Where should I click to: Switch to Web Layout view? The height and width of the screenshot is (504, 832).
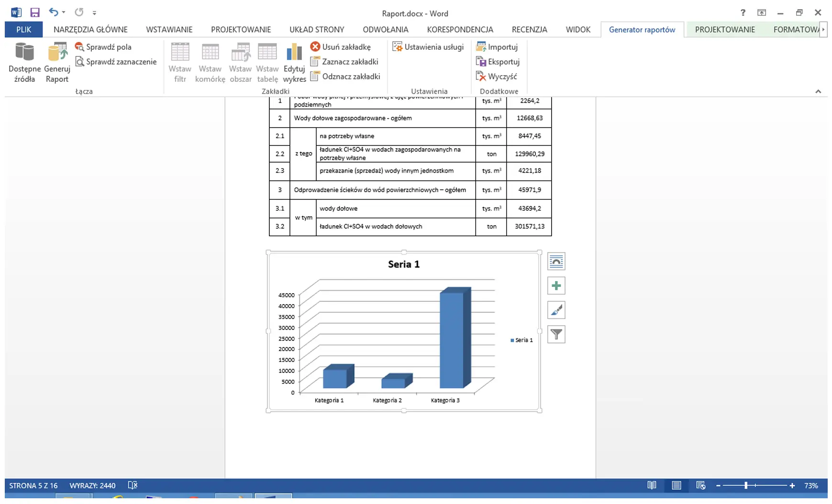tap(701, 485)
